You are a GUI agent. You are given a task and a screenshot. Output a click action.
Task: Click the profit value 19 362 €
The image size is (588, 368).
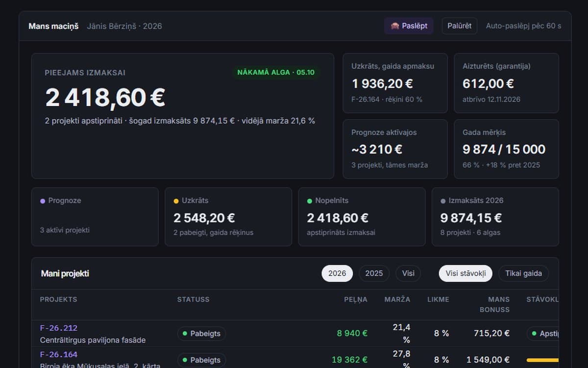(x=350, y=360)
